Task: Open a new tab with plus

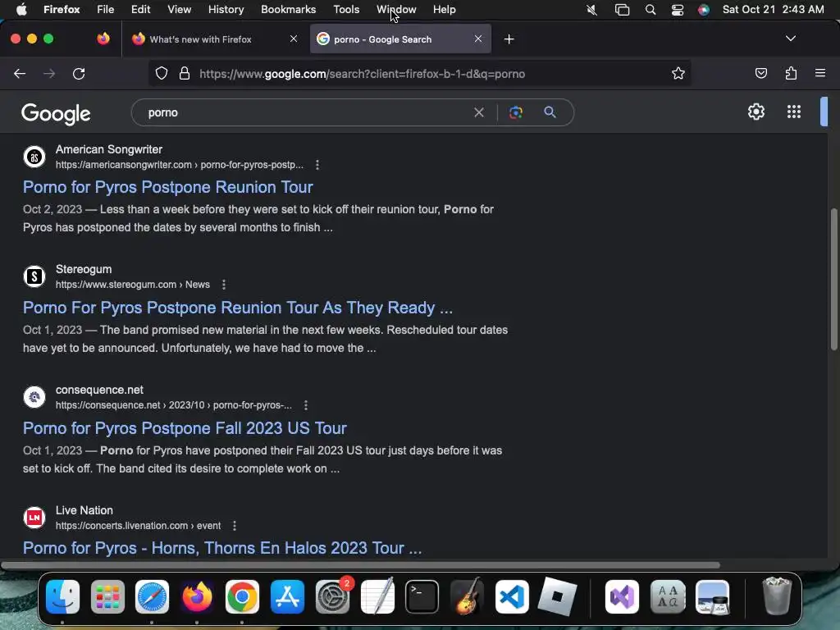Action: [509, 39]
